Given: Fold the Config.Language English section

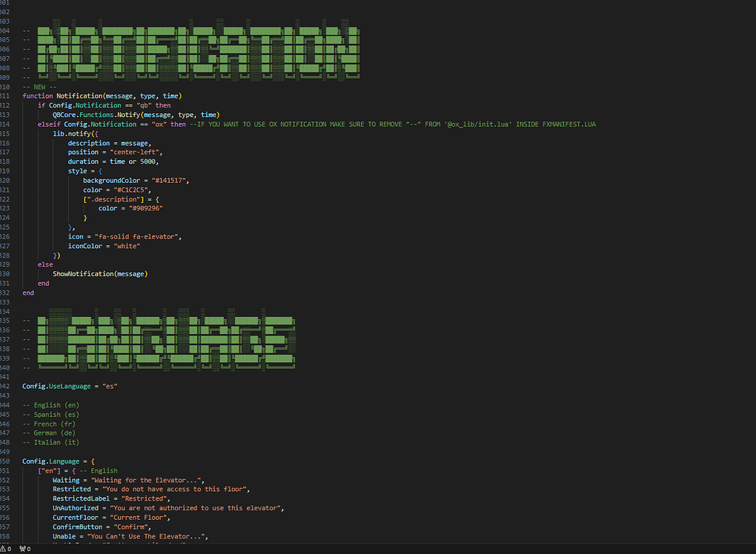Looking at the screenshot, I should click(19, 470).
